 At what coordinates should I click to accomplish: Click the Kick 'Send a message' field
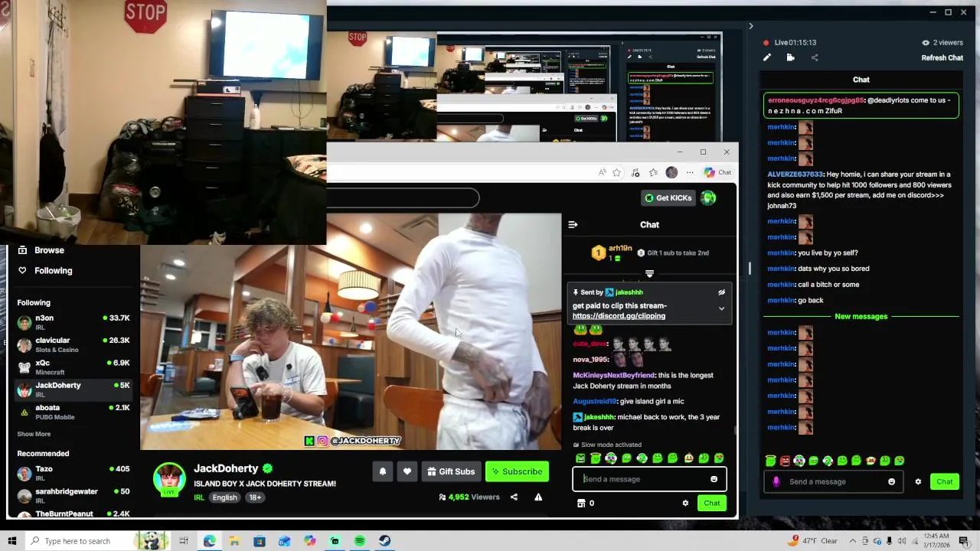pyautogui.click(x=642, y=479)
